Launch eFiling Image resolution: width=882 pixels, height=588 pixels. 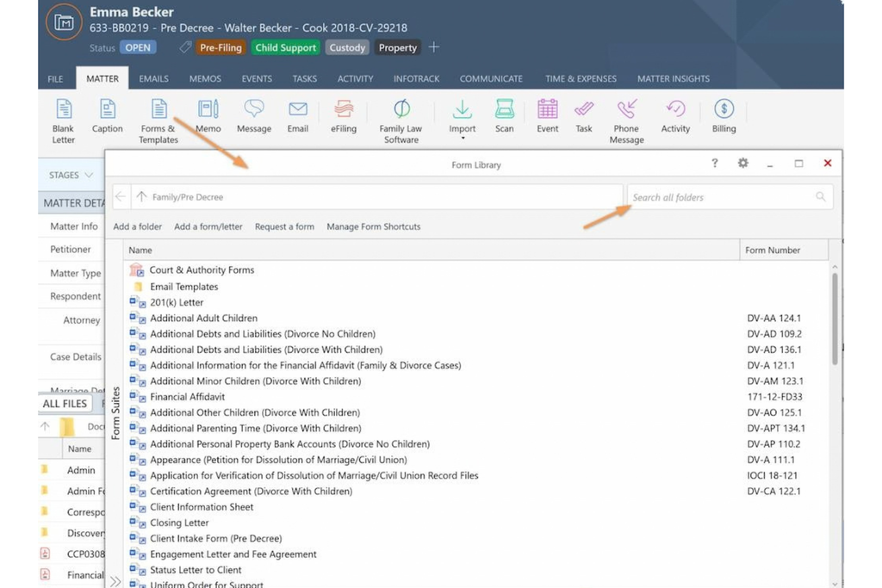pyautogui.click(x=343, y=116)
